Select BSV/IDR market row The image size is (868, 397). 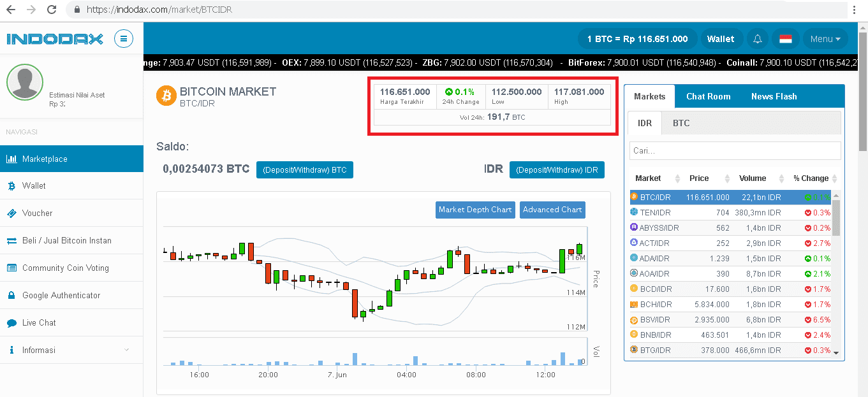[x=731, y=319]
